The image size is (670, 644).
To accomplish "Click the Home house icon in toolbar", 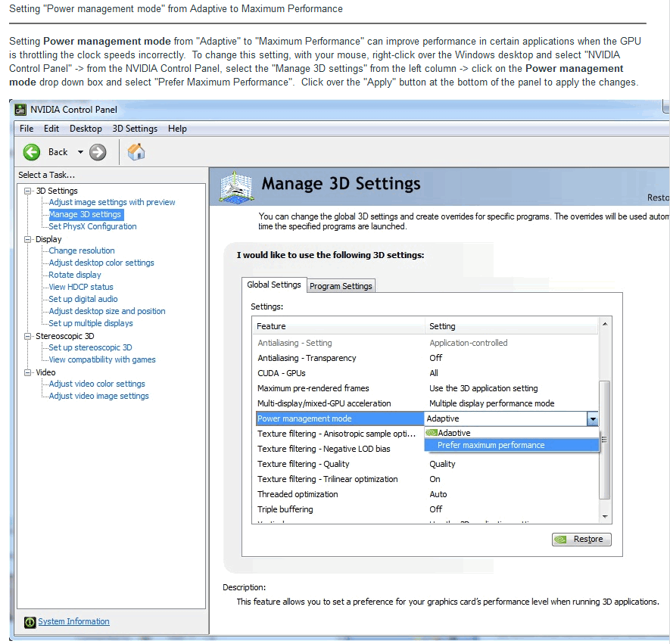I will tap(136, 152).
